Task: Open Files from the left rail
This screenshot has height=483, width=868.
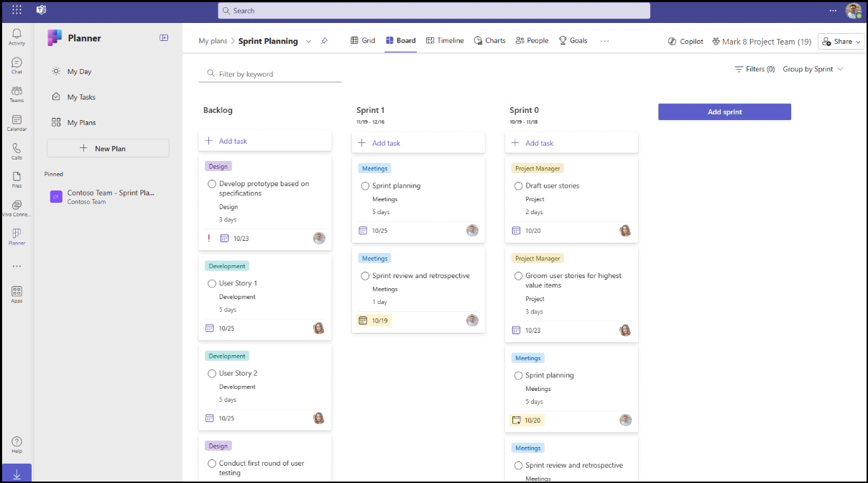Action: point(17,179)
